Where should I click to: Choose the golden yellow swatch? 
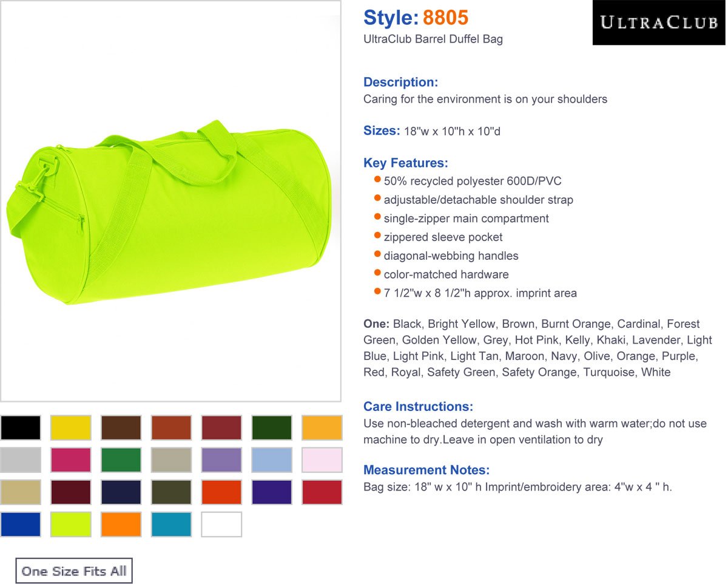(322, 427)
